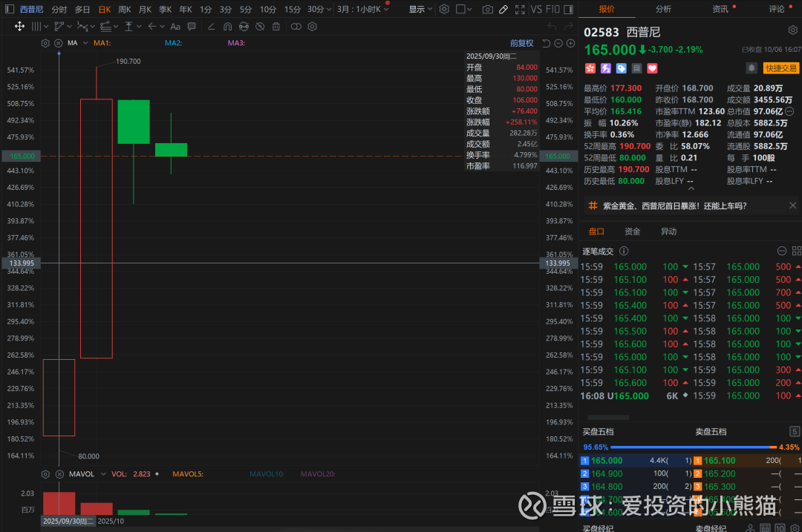
Task: Select the 5分 interval
Action: 246,9
